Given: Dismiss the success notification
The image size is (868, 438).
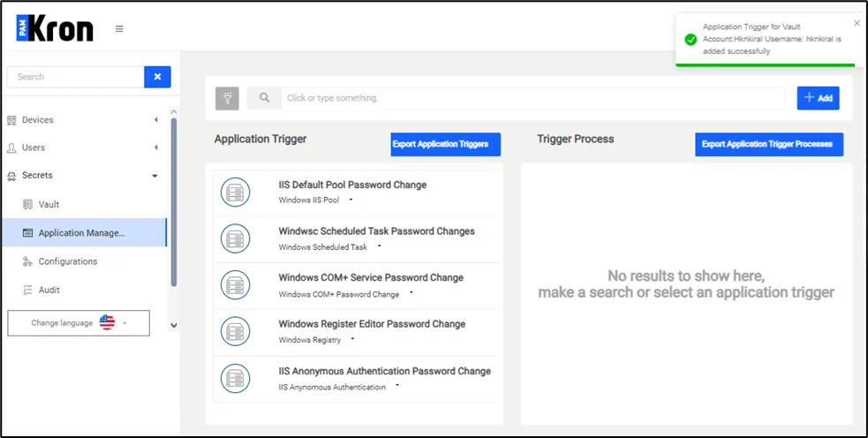Looking at the screenshot, I should click(x=857, y=23).
